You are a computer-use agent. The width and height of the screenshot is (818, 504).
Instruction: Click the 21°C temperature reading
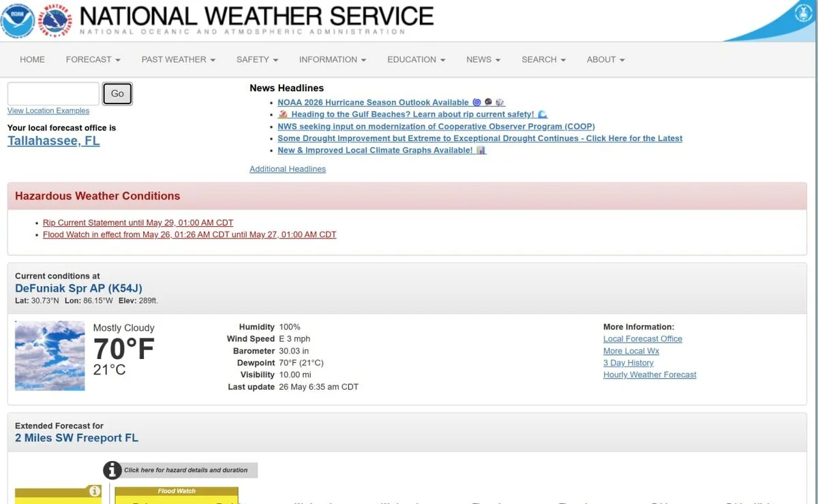(110, 371)
